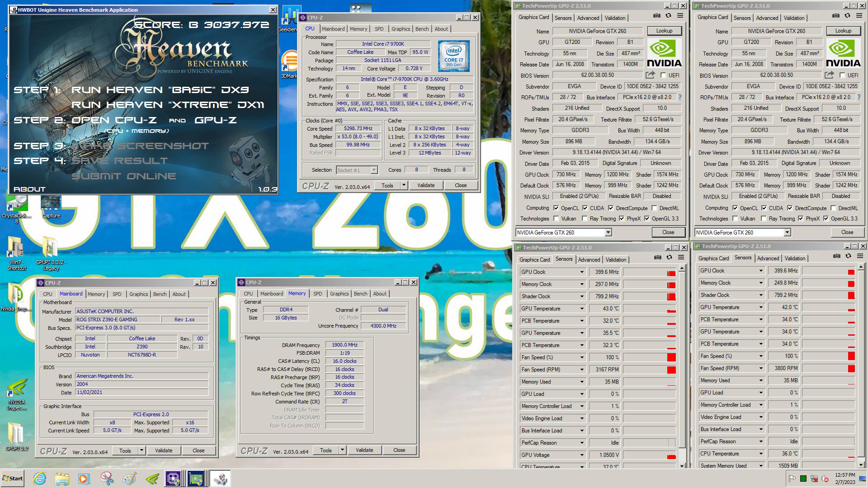868x488 pixels.
Task: Open Internet Explorer from taskbar
Action: (40, 479)
